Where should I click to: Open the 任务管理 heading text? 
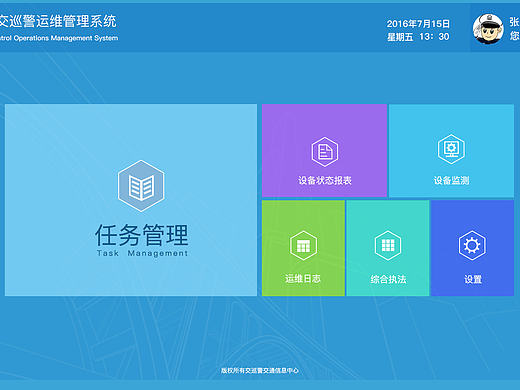[142, 235]
